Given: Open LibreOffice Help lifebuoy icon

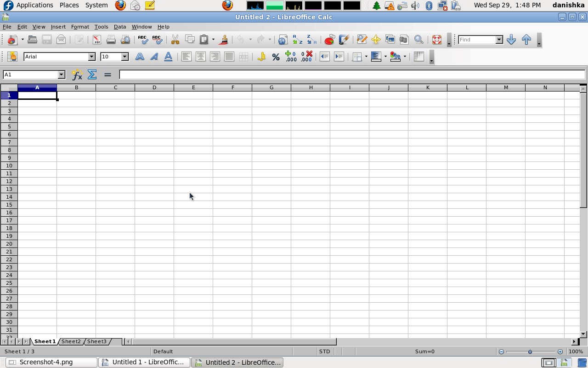Looking at the screenshot, I should point(436,40).
